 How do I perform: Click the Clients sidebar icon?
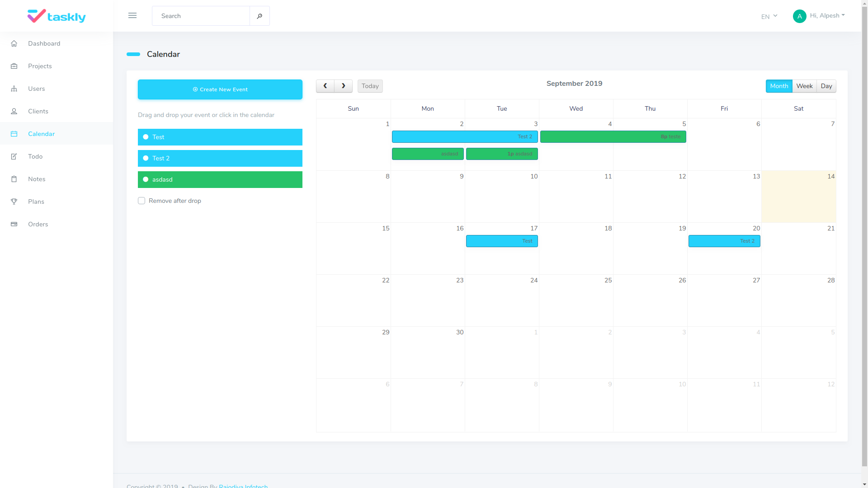click(14, 111)
